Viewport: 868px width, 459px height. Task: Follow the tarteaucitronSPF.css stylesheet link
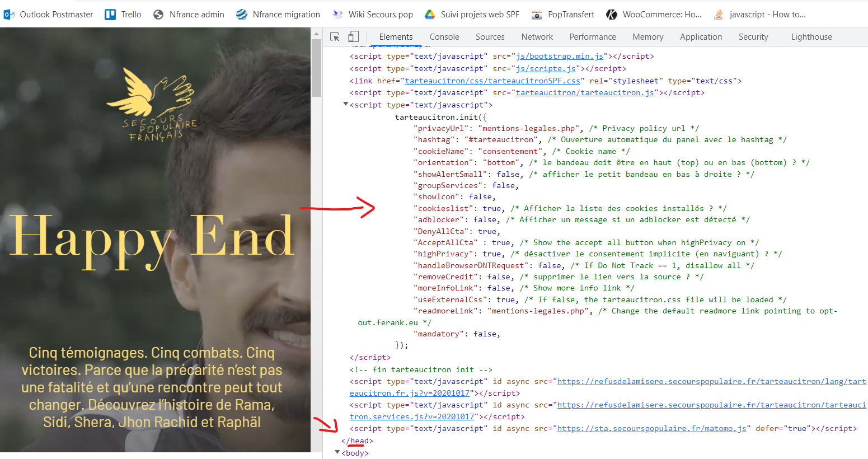point(492,81)
